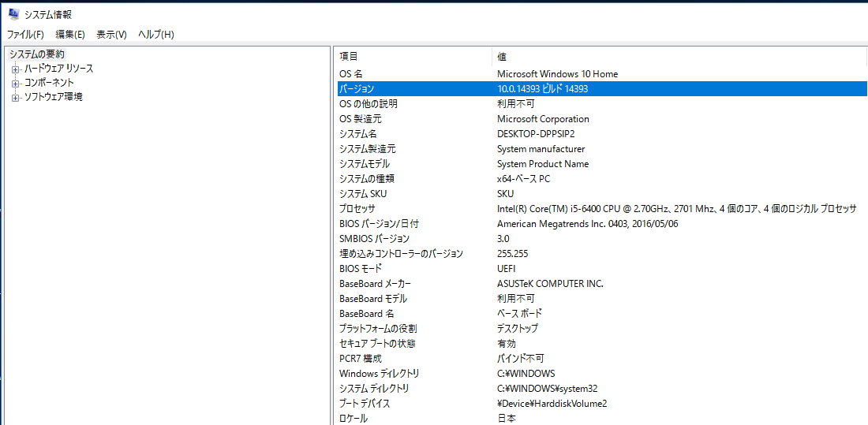Select the Windows ディレクトリ row

tap(602, 374)
